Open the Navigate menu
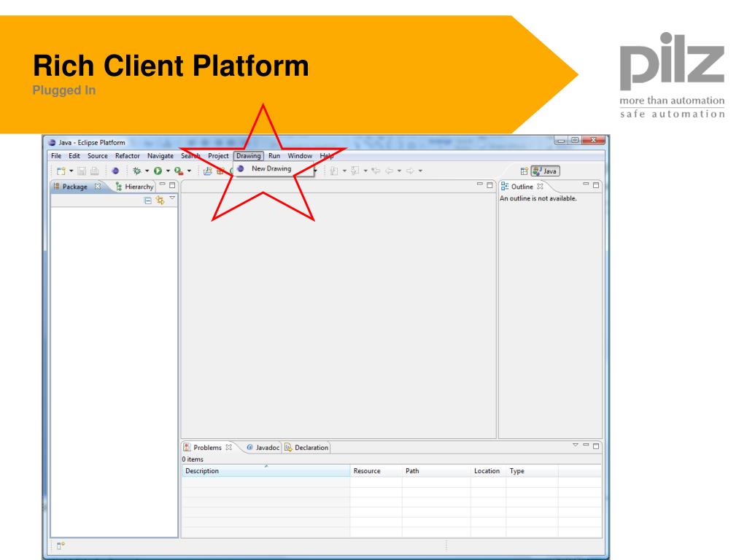The height and width of the screenshot is (560, 747). point(160,156)
